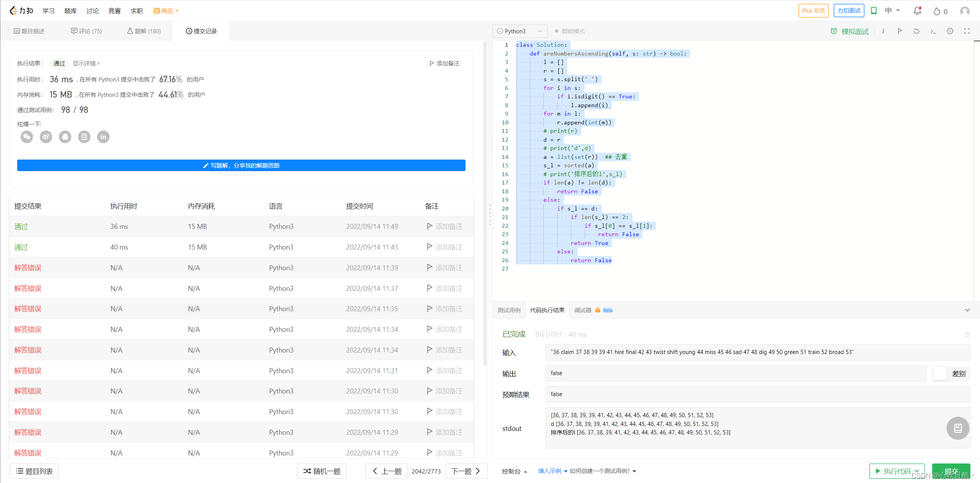Click the 执行代码 run button
Viewport: 980px width, 483px height.
(893, 471)
